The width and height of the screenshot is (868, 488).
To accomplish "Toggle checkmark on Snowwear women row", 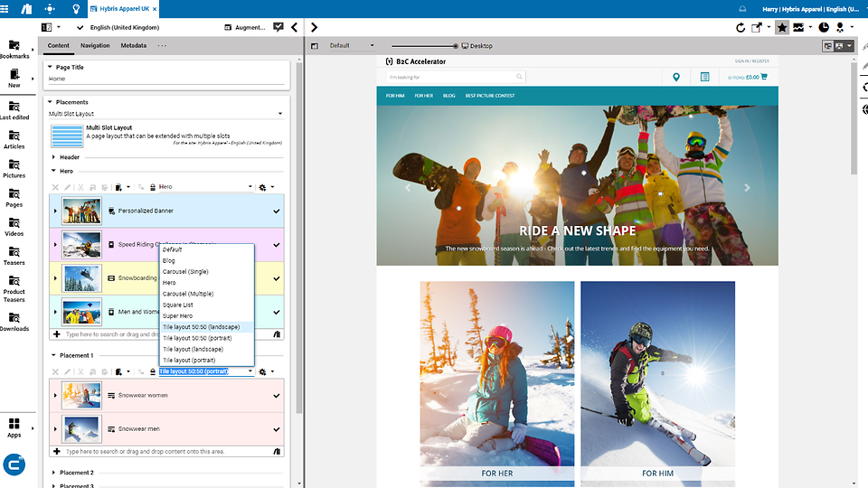I will click(277, 396).
